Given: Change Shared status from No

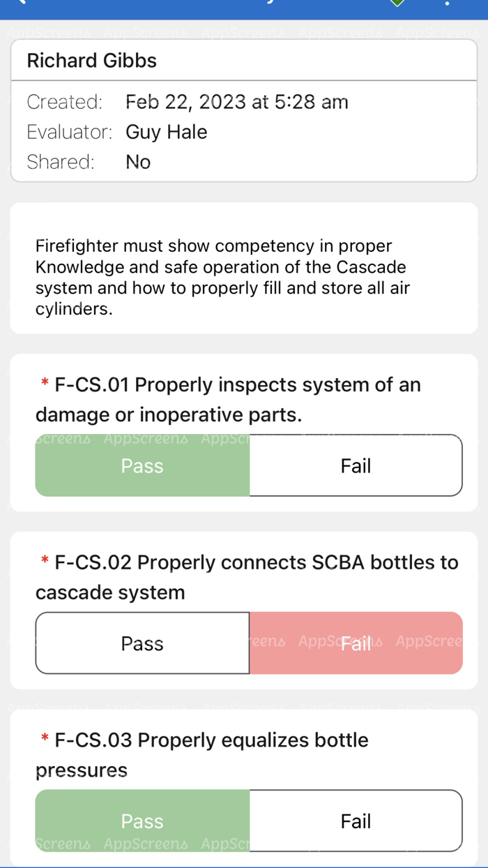Looking at the screenshot, I should pos(138,162).
